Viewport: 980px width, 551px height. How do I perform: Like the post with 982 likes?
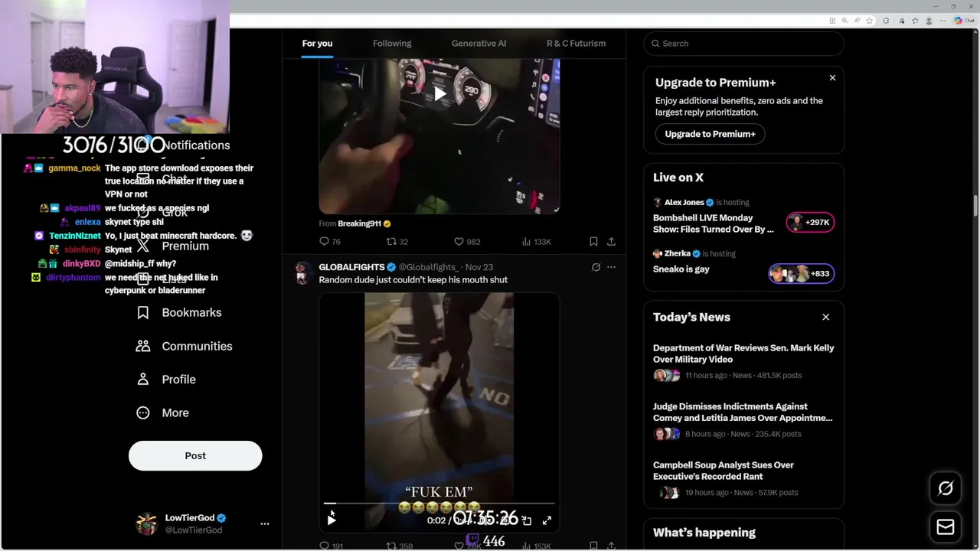(x=466, y=242)
